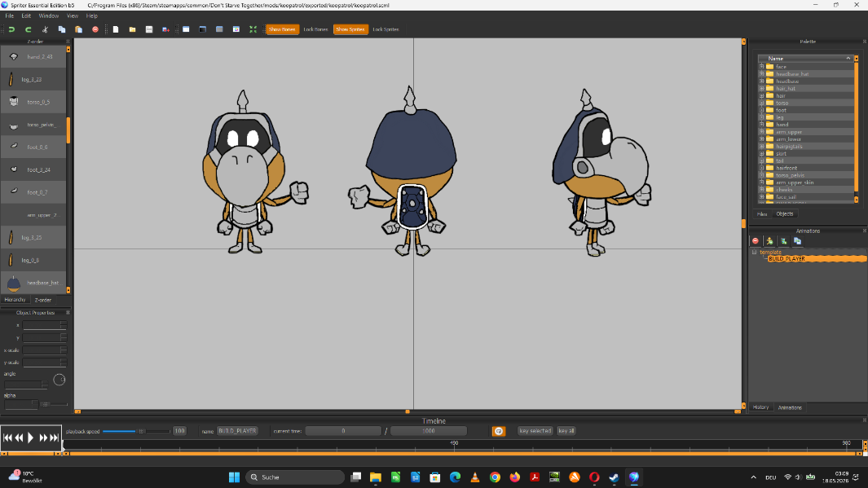Select hand_2_43 in the Z-order list
868x488 pixels.
point(33,56)
